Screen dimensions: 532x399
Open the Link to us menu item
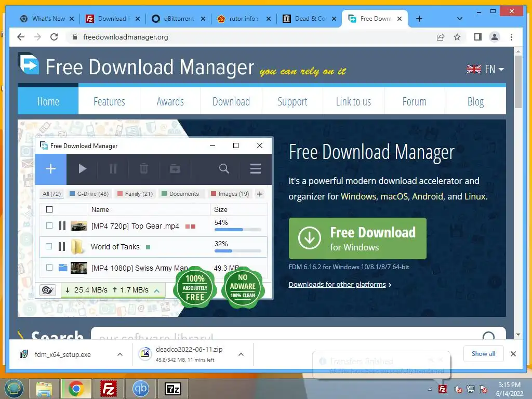coord(353,101)
